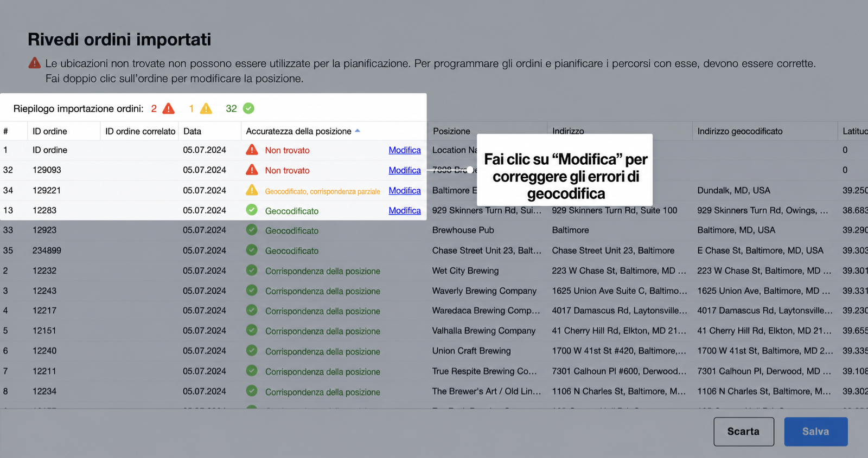
Task: Select the "Union Craft Brewing" cell
Action: (471, 351)
